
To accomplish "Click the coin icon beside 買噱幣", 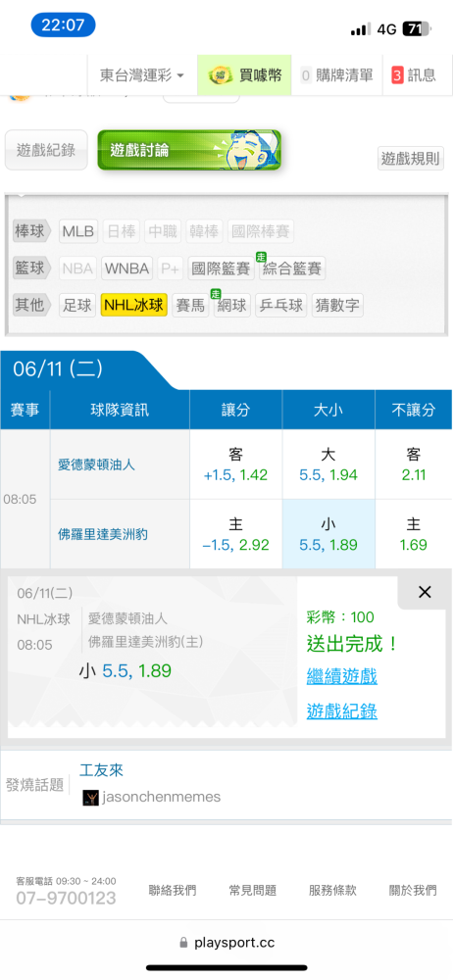I will click(222, 75).
